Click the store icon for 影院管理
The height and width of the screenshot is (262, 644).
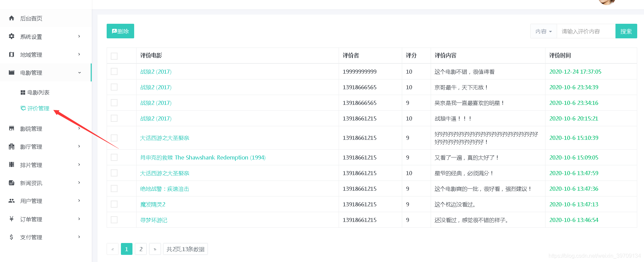coord(12,129)
